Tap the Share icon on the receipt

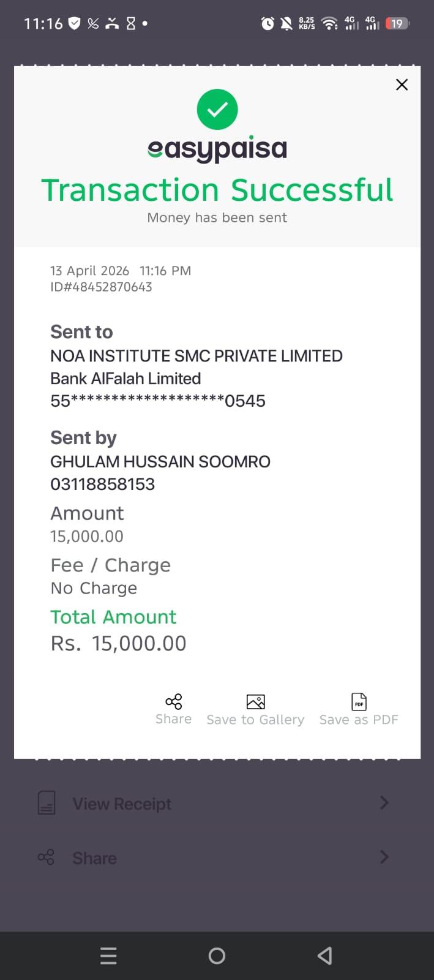tap(174, 701)
